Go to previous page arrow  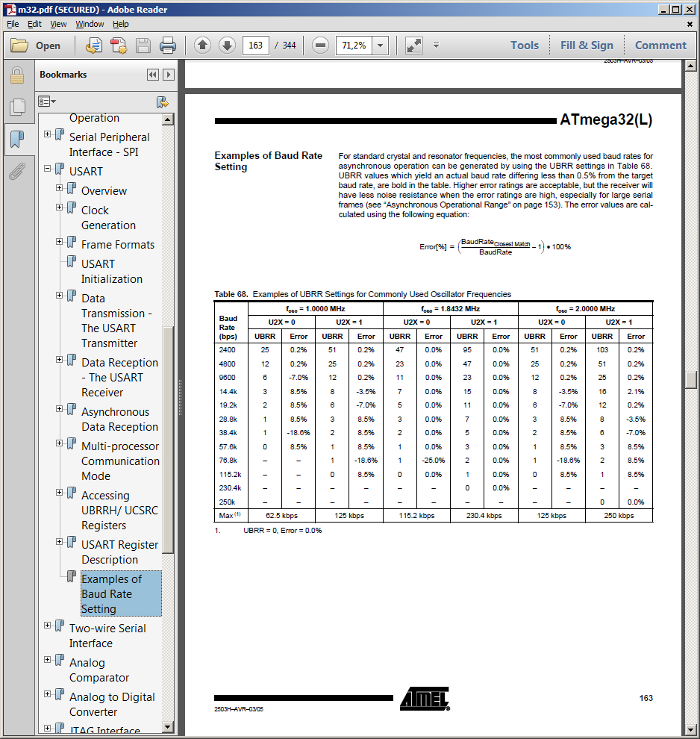tap(202, 46)
